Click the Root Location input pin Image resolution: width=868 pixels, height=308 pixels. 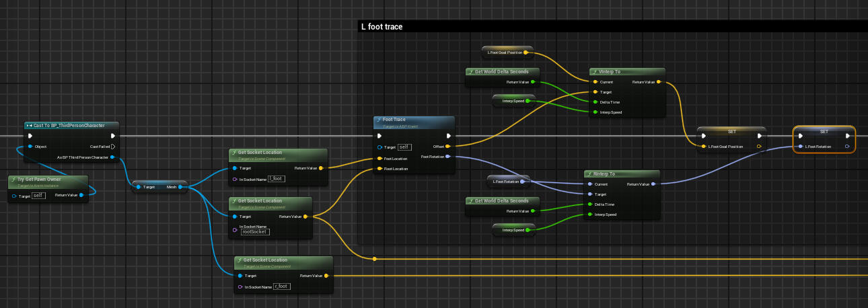pyautogui.click(x=379, y=169)
